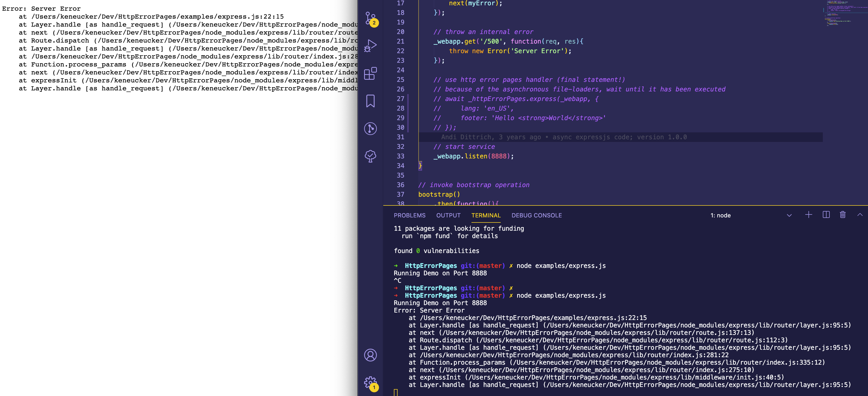
Task: Add a new terminal with plus icon
Action: (808, 215)
